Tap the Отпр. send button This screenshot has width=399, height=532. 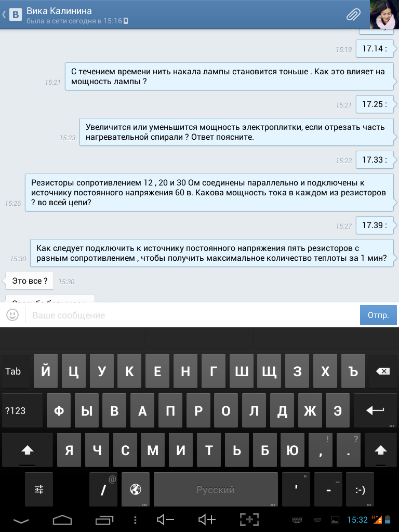click(x=378, y=315)
